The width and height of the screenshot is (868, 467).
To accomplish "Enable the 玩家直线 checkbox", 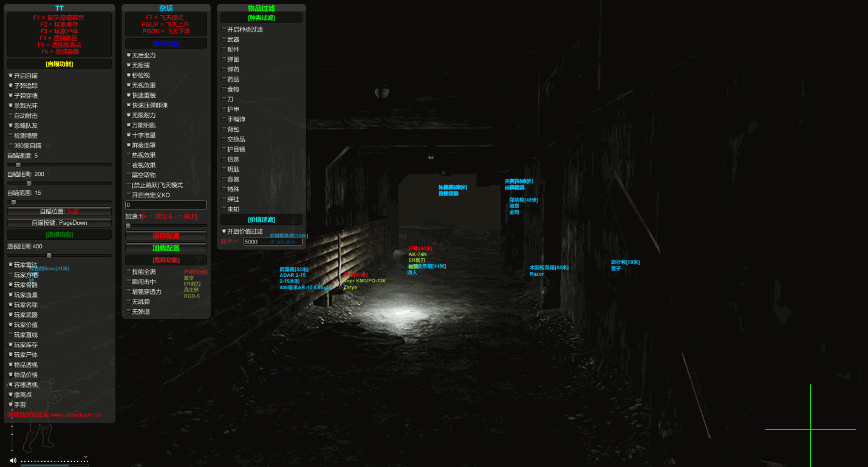I will tap(10, 335).
